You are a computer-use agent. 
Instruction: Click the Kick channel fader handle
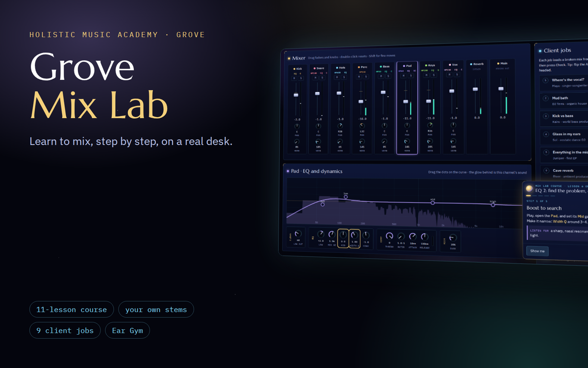(296, 95)
